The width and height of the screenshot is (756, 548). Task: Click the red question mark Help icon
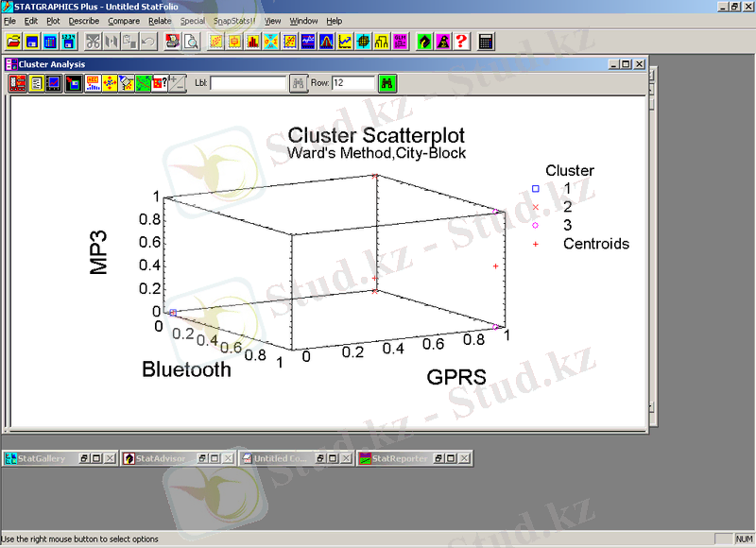coord(460,42)
